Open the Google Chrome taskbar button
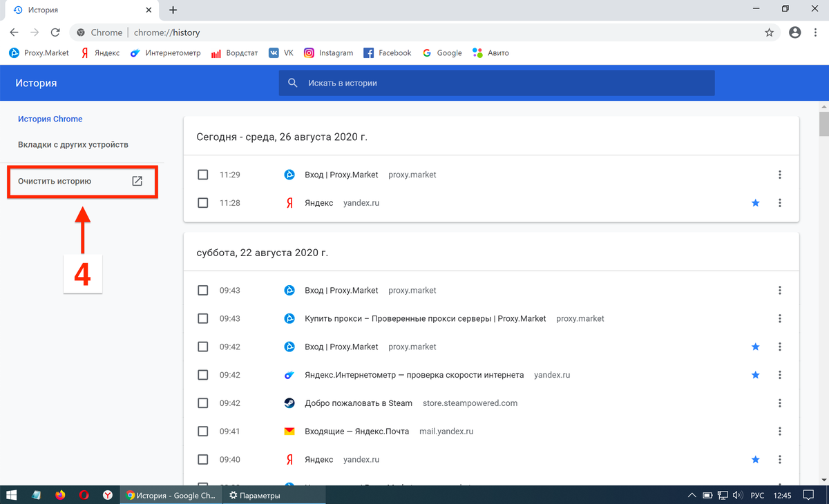Screen dimensions: 829x504 click(172, 495)
